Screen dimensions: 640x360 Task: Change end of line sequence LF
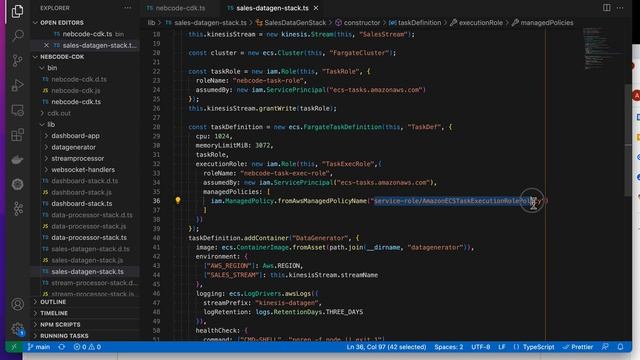pos(502,347)
